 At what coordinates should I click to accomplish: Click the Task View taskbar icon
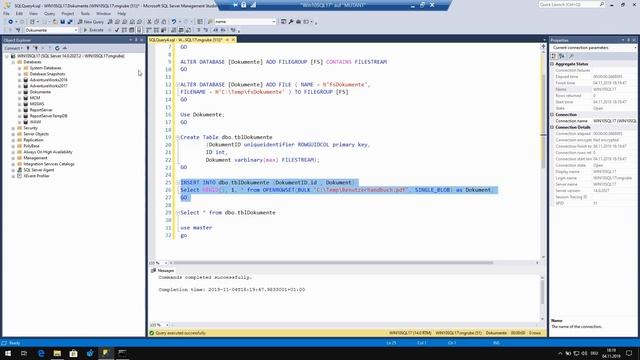[24, 353]
